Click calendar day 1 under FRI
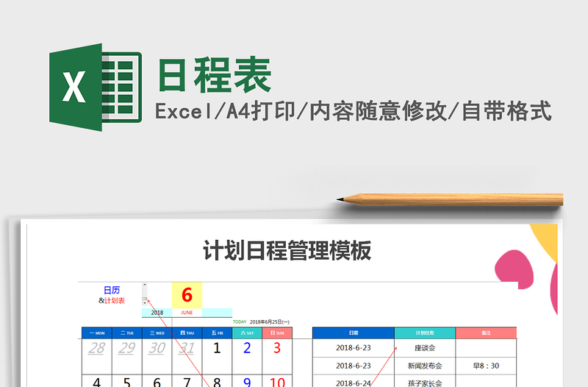The height and width of the screenshot is (387, 588). (x=217, y=348)
